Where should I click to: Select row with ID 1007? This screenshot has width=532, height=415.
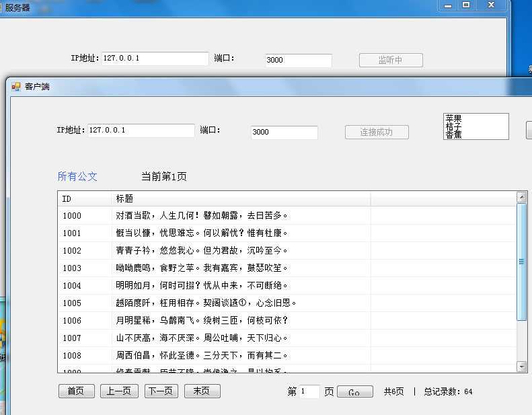[287, 338]
